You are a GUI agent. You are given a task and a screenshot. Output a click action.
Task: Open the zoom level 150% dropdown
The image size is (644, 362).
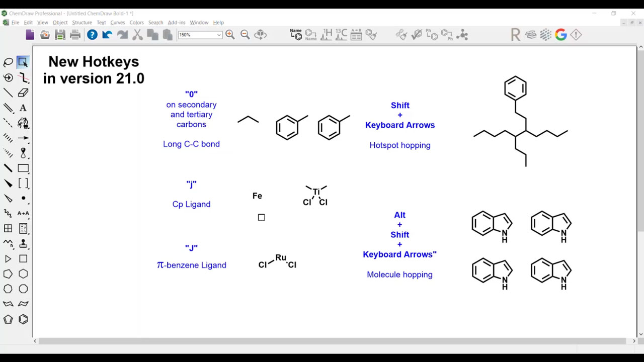coord(200,35)
